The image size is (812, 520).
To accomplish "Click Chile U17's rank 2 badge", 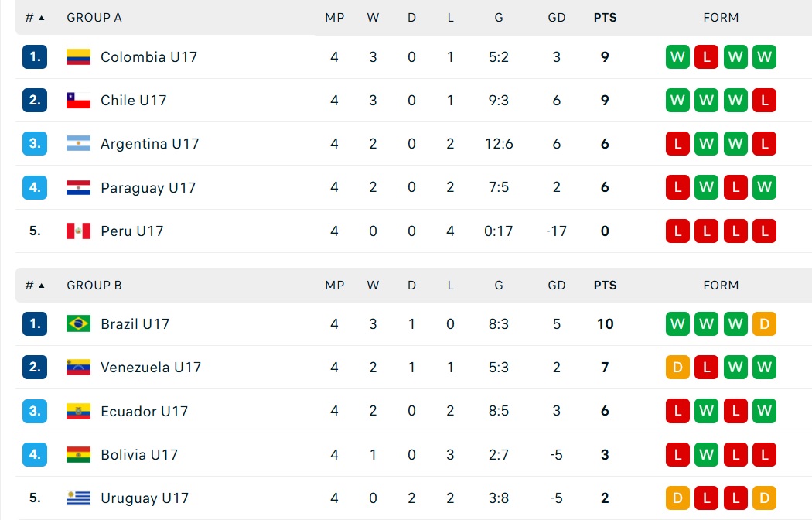I will point(35,100).
